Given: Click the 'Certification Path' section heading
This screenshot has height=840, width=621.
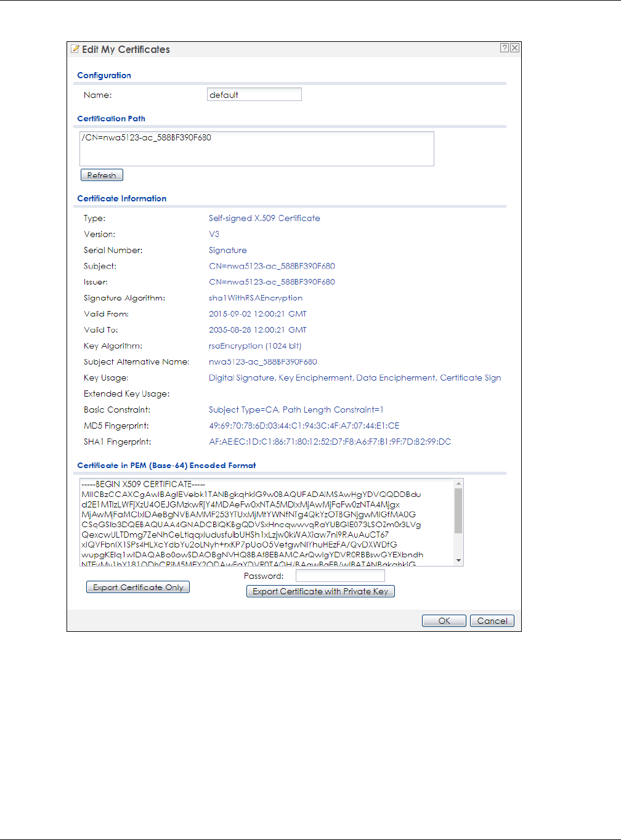Looking at the screenshot, I should click(112, 118).
